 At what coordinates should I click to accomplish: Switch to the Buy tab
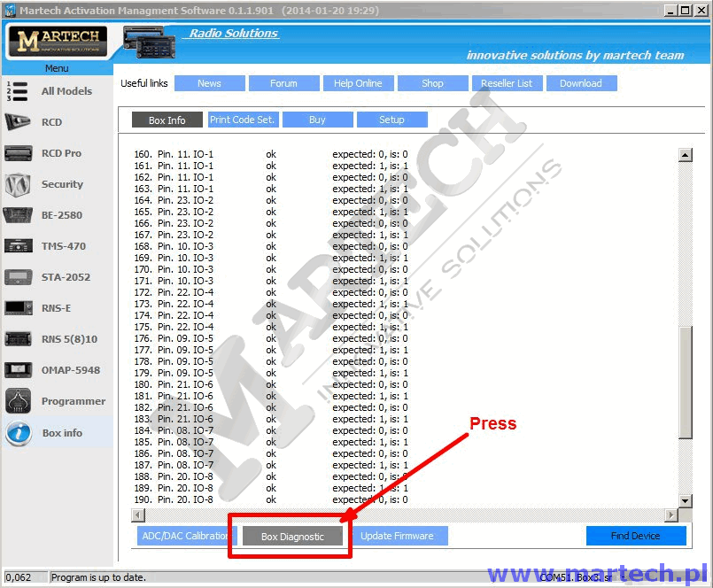317,120
